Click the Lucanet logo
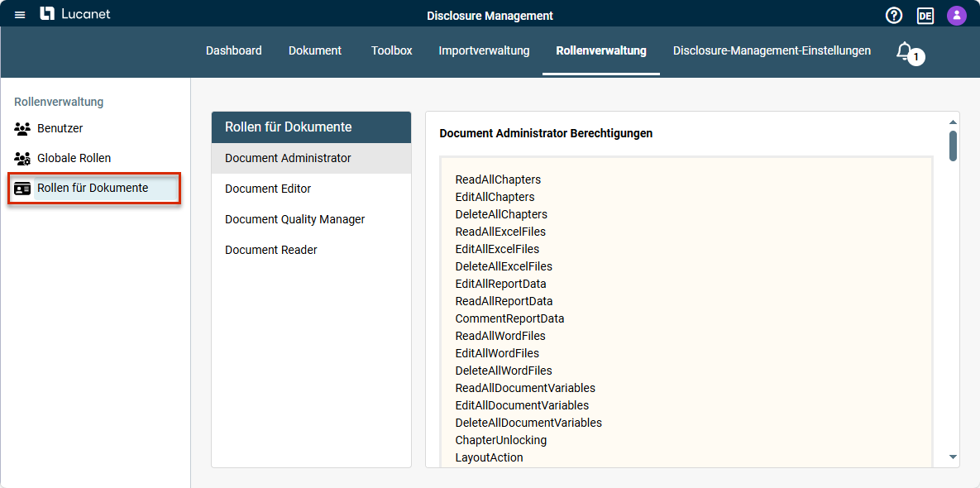 pos(75,14)
